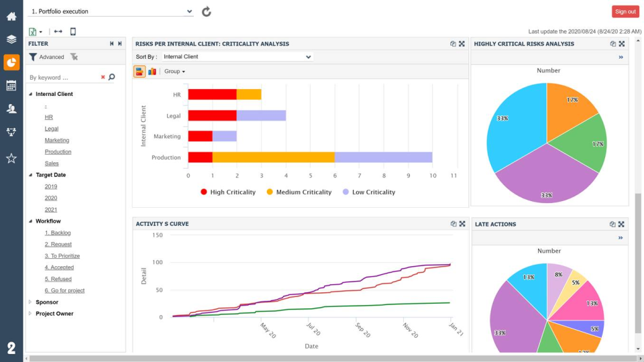Toggle Low Criticality legend color swatch
This screenshot has width=644, height=362.
click(x=346, y=192)
